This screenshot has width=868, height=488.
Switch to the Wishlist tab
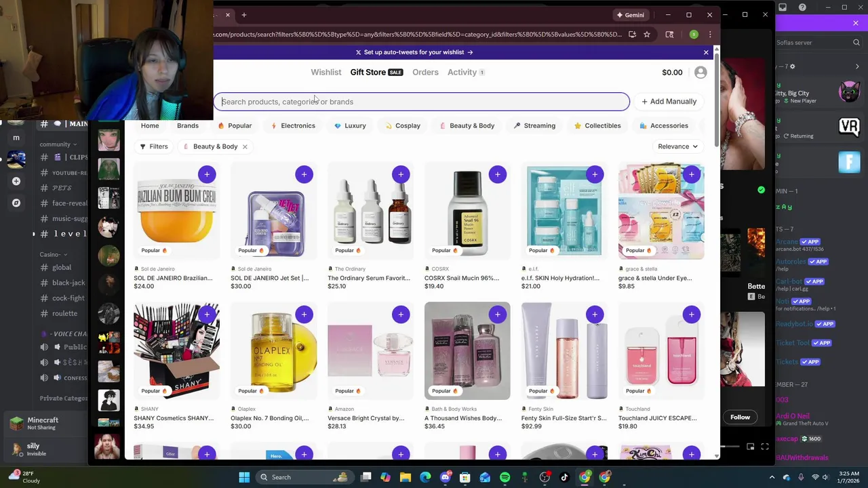[326, 72]
